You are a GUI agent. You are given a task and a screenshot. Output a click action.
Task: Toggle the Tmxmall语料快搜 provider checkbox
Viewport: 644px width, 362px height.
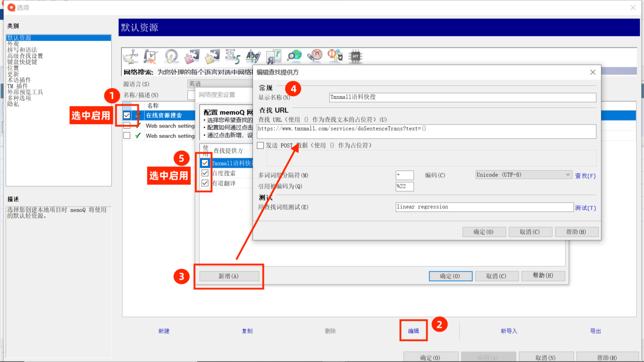(205, 163)
